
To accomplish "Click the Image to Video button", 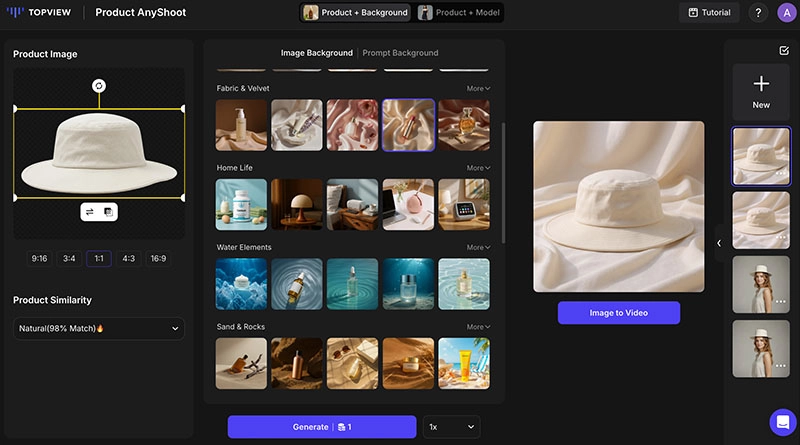I will pos(618,313).
